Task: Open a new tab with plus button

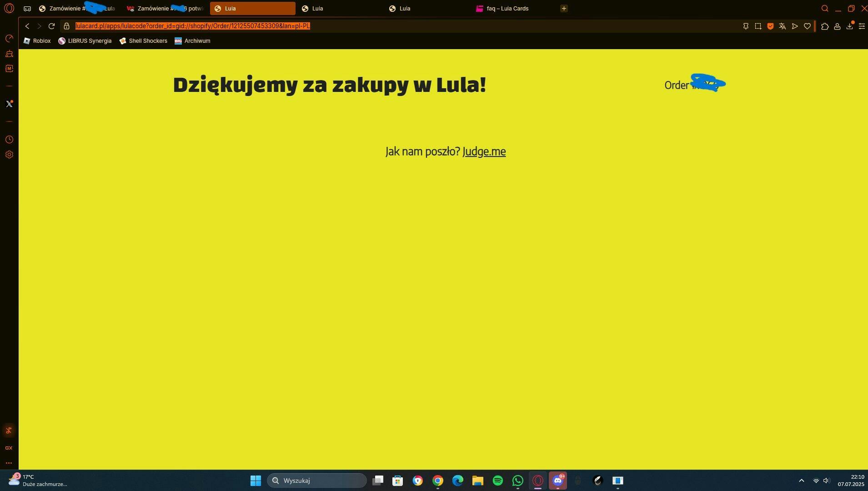Action: click(x=564, y=8)
